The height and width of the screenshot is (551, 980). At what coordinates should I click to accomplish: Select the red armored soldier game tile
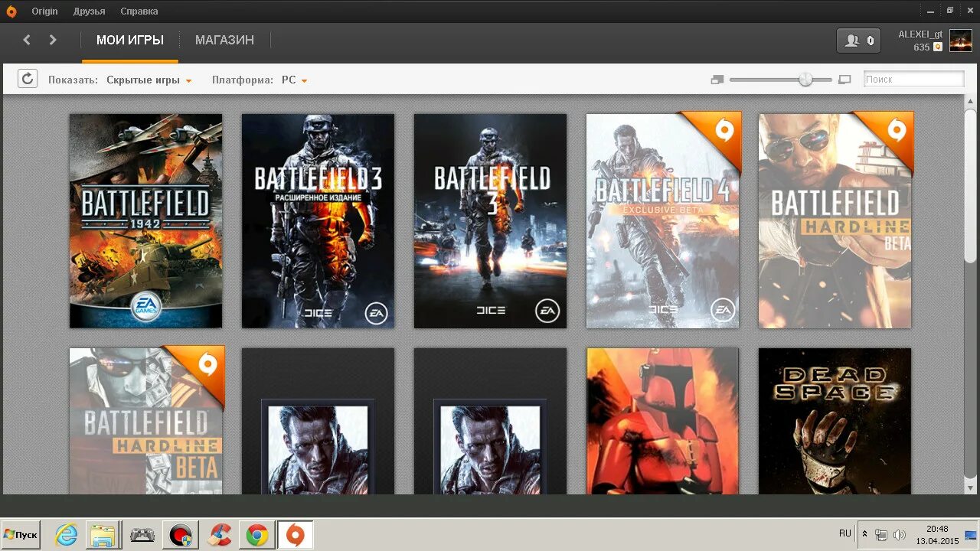(x=662, y=421)
